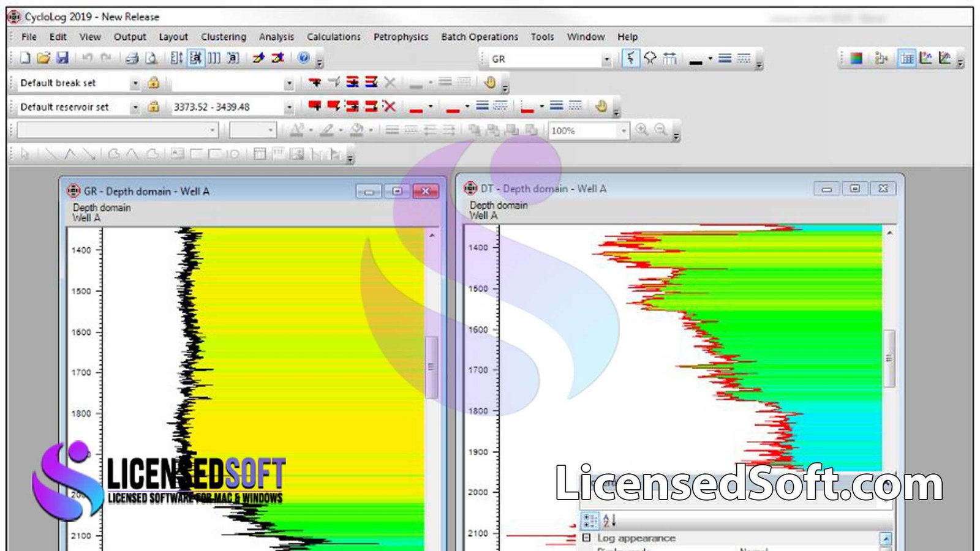Save the project with the floppy icon

(62, 58)
